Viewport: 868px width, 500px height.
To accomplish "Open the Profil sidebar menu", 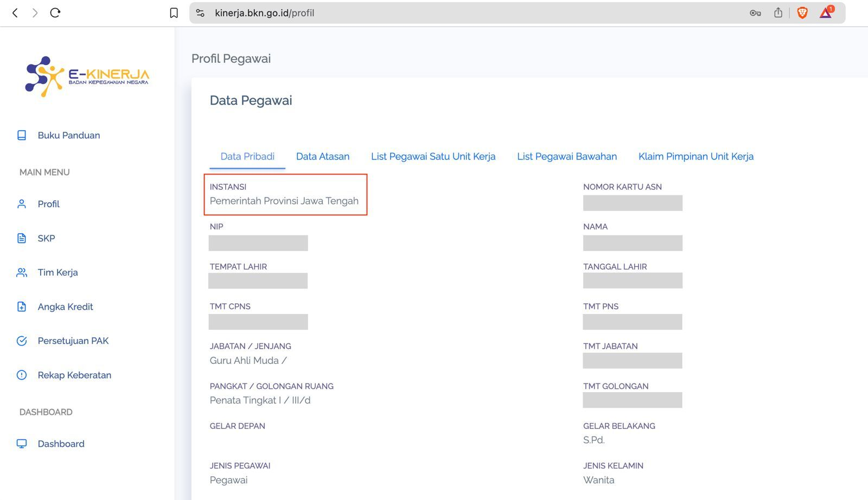I will click(x=49, y=204).
